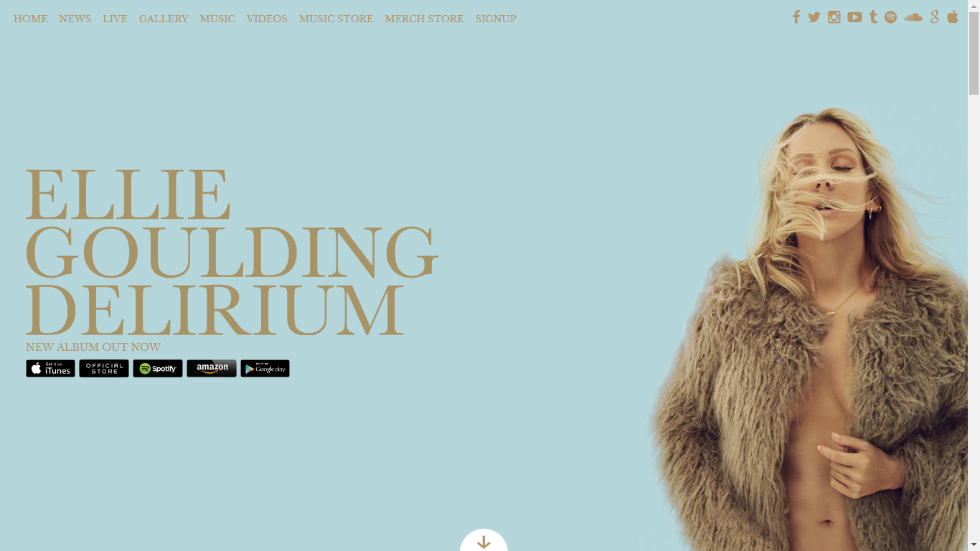Open the Twitter bird icon
Screen dimensions: 980x551
pyautogui.click(x=814, y=17)
